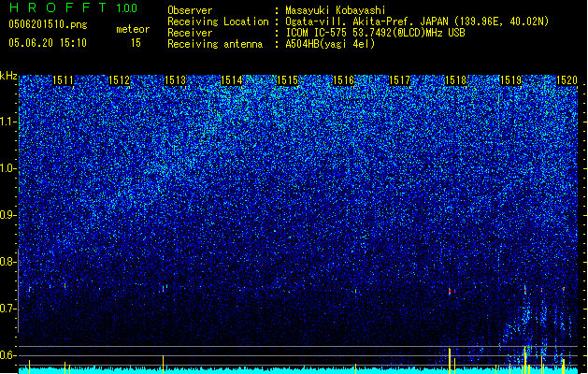
Task: Click the meteor label
Action: pyautogui.click(x=133, y=29)
